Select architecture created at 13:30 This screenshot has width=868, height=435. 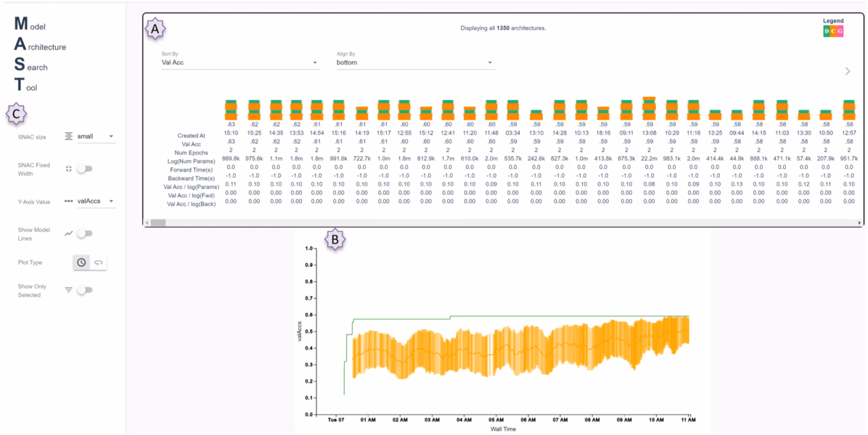(804, 115)
